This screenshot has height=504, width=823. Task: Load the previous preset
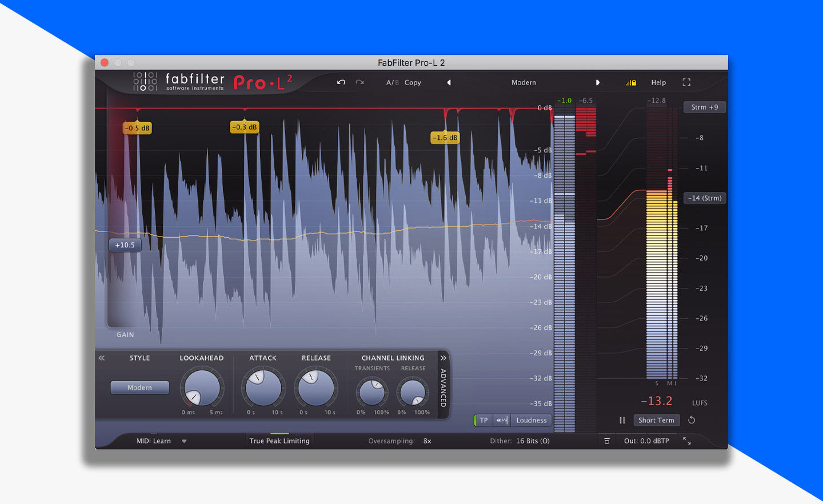coord(449,82)
